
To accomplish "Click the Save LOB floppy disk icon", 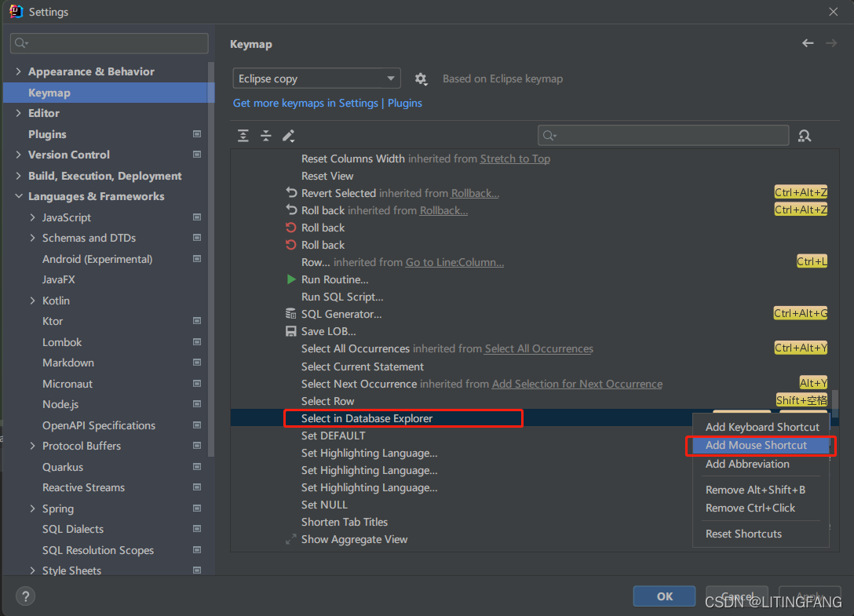I will click(x=291, y=331).
